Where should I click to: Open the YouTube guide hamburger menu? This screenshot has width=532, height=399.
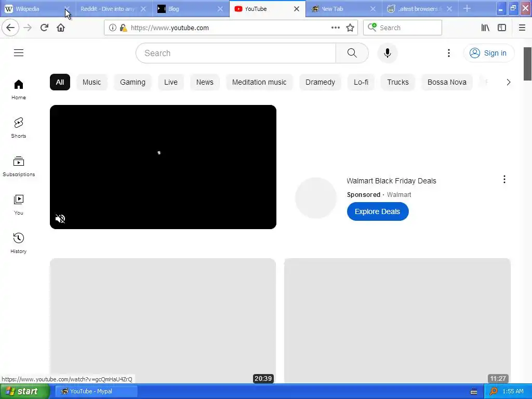point(19,53)
